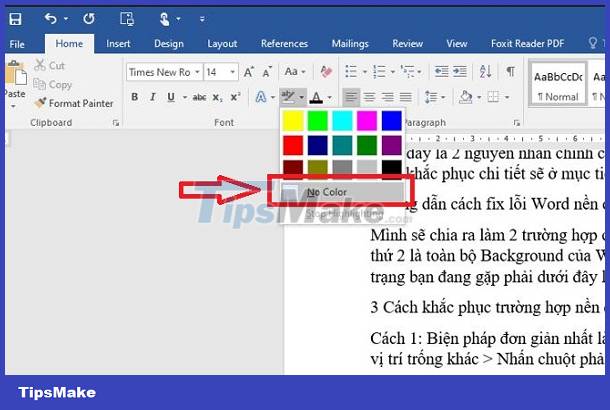Click Text Effects and Typography icon

pyautogui.click(x=261, y=97)
